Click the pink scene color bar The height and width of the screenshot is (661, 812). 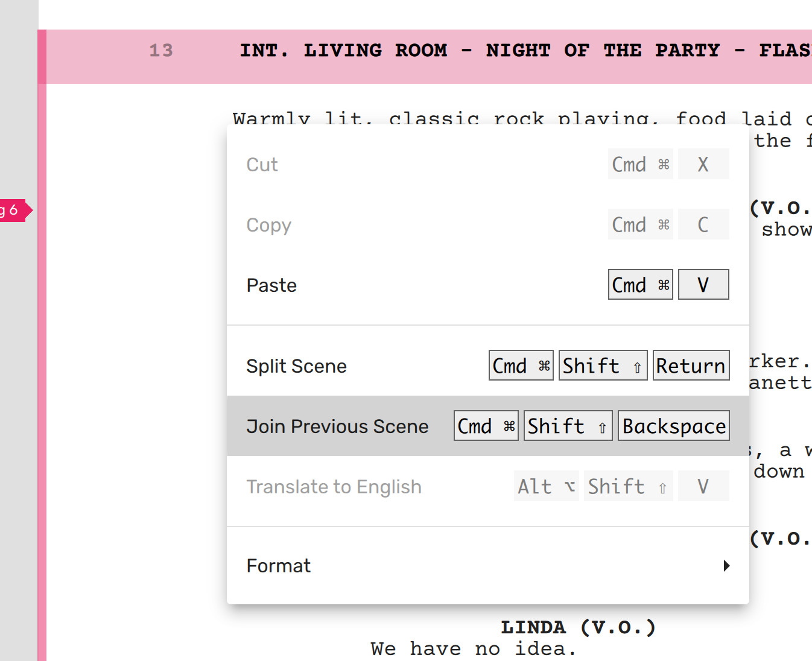pos(42,362)
